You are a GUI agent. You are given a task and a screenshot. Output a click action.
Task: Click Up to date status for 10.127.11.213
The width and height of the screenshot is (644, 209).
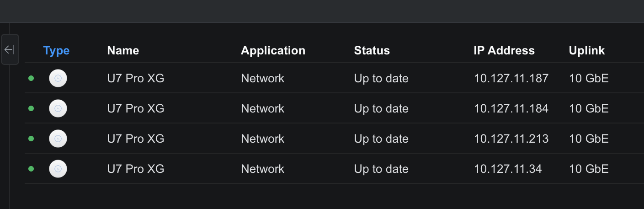click(381, 139)
